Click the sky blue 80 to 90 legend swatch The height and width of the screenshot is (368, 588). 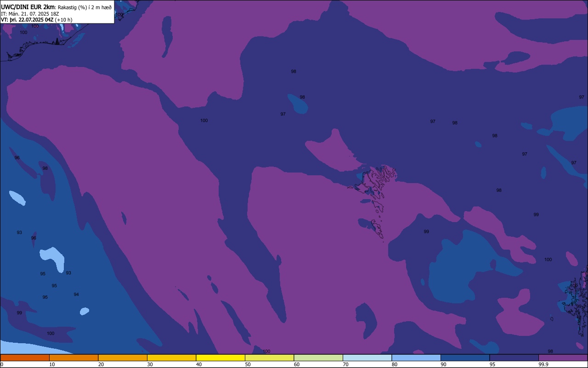click(x=416, y=357)
